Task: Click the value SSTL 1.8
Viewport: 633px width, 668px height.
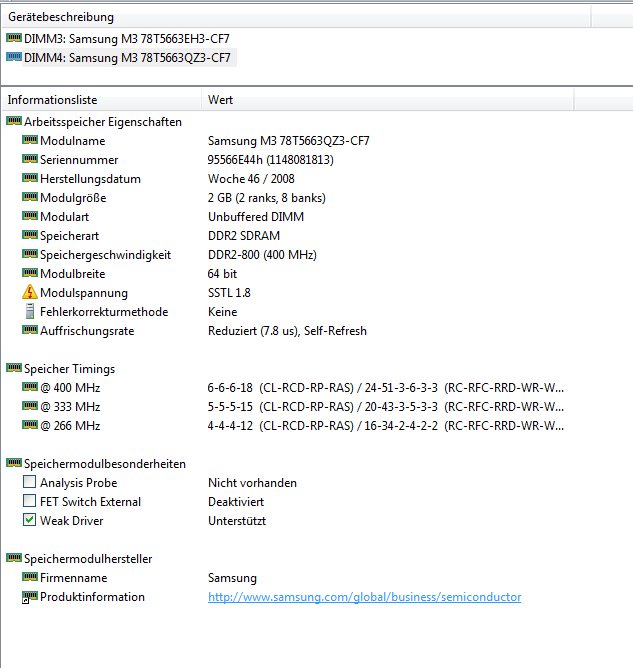Action: click(229, 293)
